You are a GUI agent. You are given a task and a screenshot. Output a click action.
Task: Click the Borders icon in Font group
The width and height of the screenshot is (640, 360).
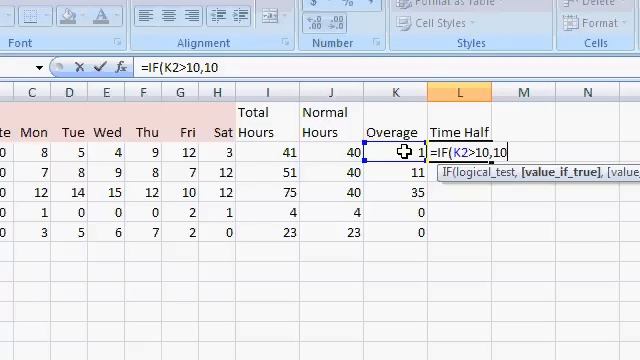point(30,16)
